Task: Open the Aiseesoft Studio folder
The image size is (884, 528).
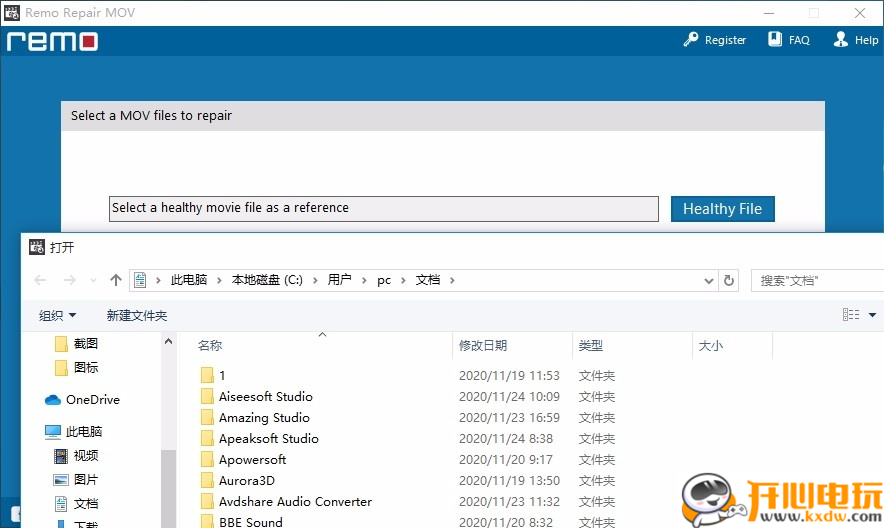Action: tap(265, 397)
